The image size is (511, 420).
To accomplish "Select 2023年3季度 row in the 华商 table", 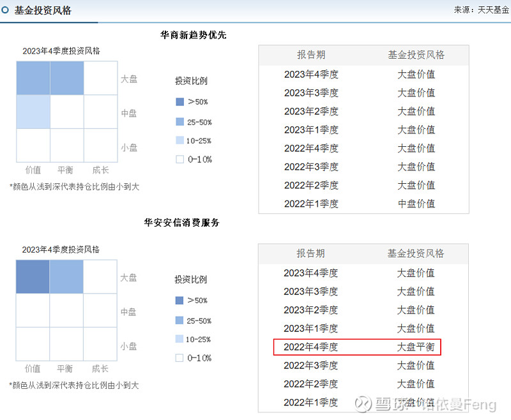I will point(363,93).
